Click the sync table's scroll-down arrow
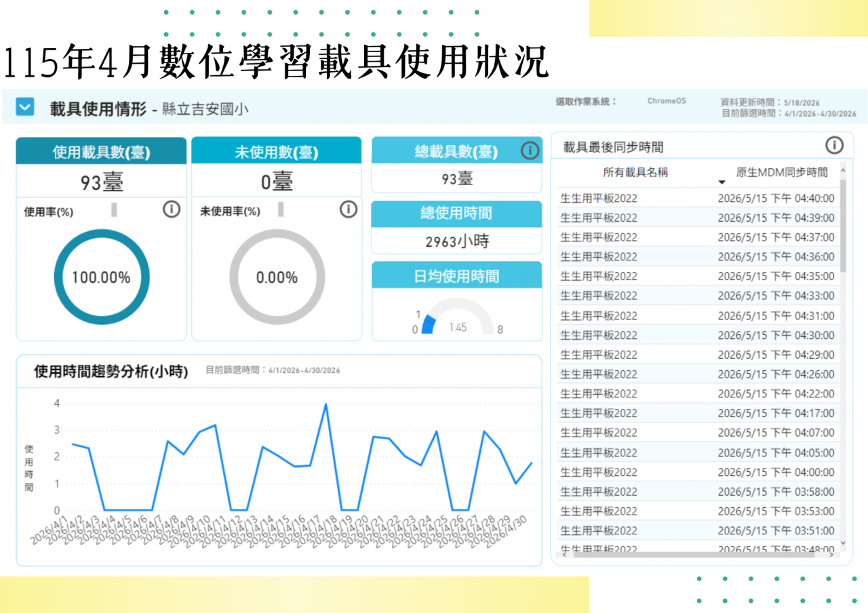Viewport: 868px width, 613px height. click(x=843, y=542)
